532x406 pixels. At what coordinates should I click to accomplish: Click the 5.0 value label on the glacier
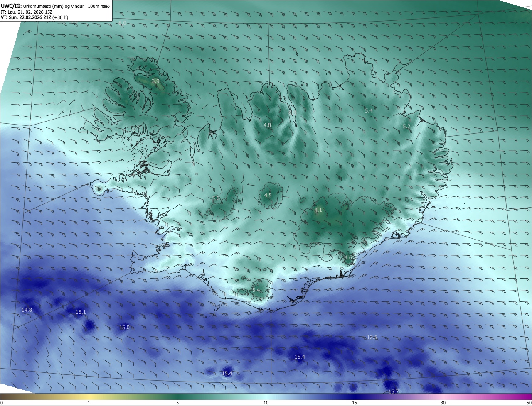coord(216,198)
